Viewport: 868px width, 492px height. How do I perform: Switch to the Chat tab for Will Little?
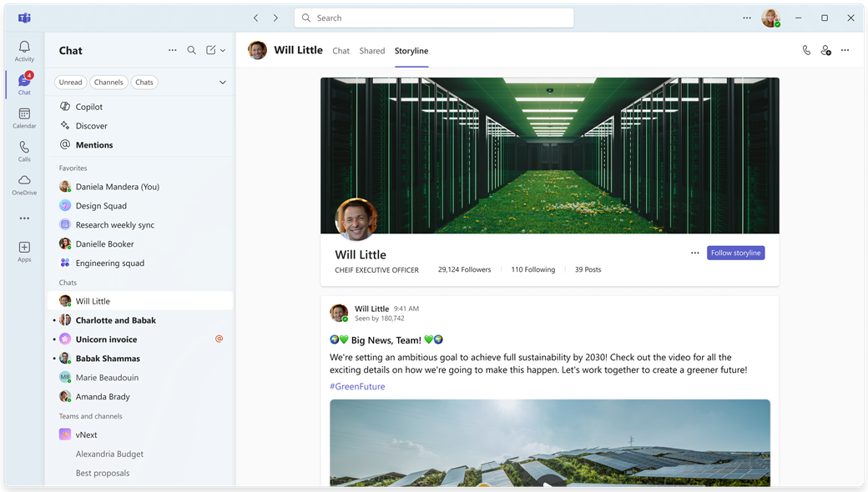tap(341, 51)
